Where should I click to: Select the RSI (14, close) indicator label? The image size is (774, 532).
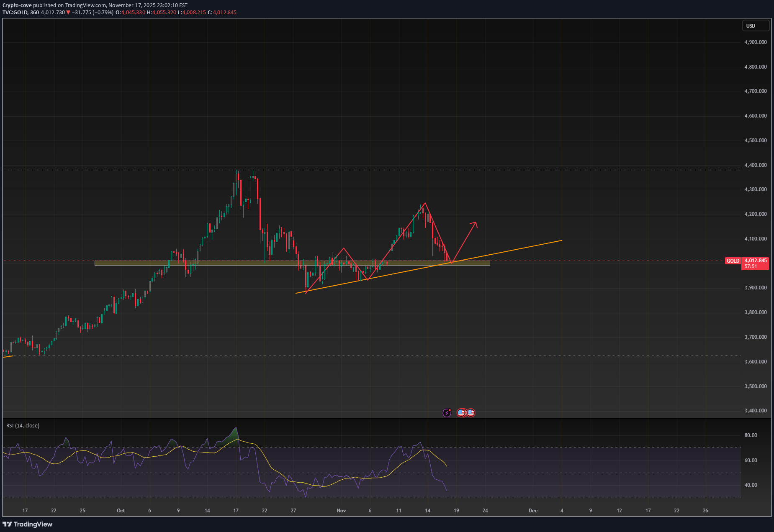click(22, 425)
